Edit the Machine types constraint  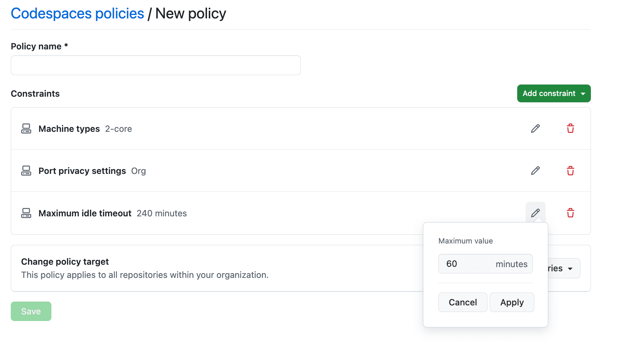[x=535, y=129]
